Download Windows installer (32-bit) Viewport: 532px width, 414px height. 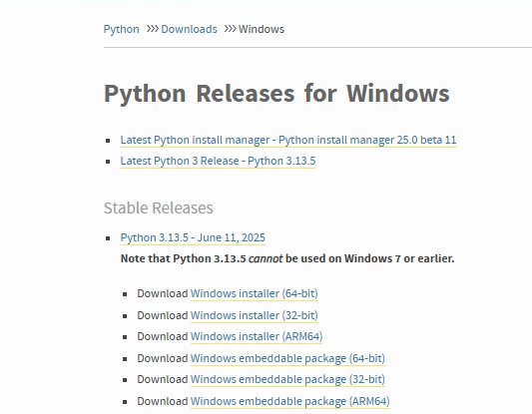pyautogui.click(x=255, y=315)
